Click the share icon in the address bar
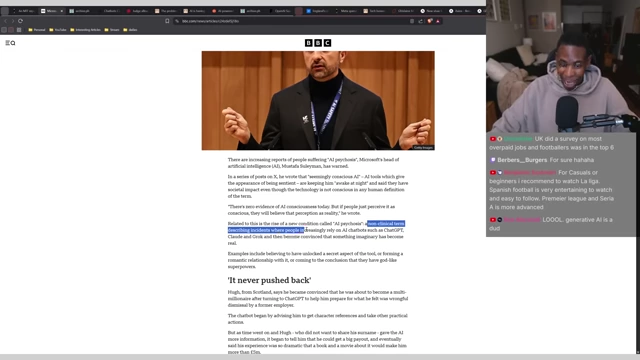The height and width of the screenshot is (360, 640). 420,21
